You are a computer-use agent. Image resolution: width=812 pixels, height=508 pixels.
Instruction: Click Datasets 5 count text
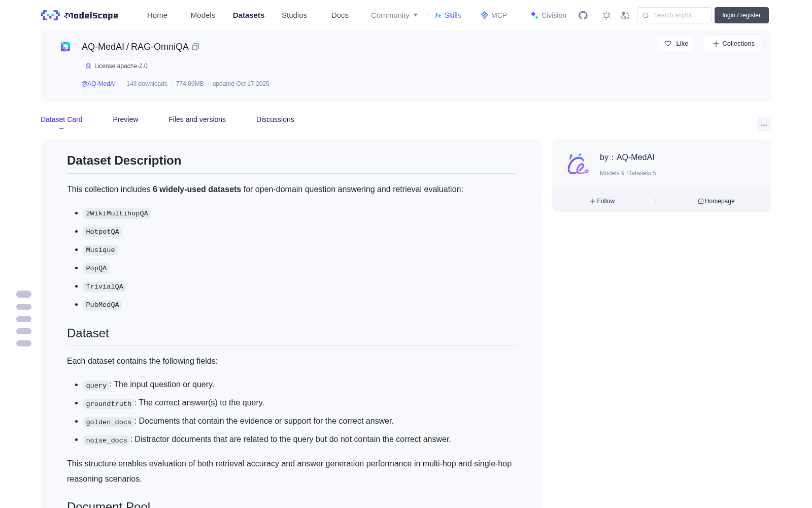tap(641, 173)
